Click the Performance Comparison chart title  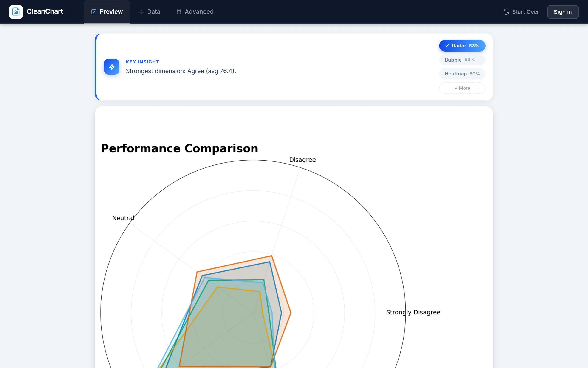180,148
